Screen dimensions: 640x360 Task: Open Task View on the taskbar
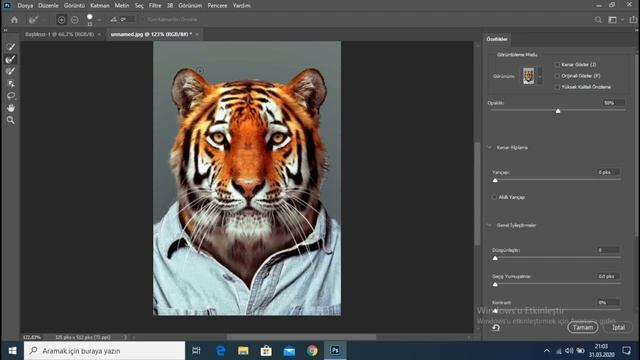(x=196, y=351)
